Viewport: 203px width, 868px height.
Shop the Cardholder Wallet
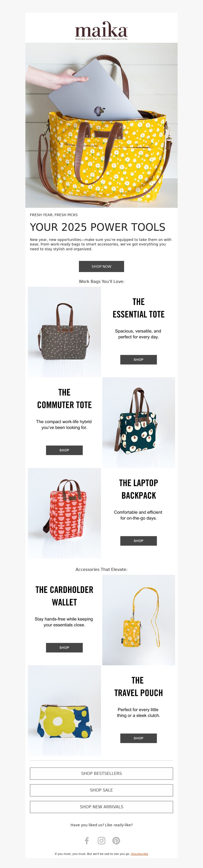click(64, 648)
